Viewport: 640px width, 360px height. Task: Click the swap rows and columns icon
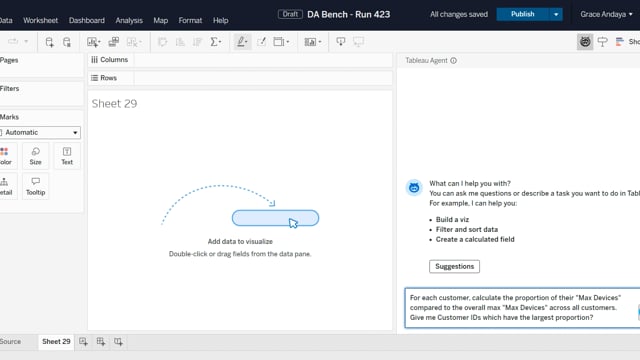point(162,42)
